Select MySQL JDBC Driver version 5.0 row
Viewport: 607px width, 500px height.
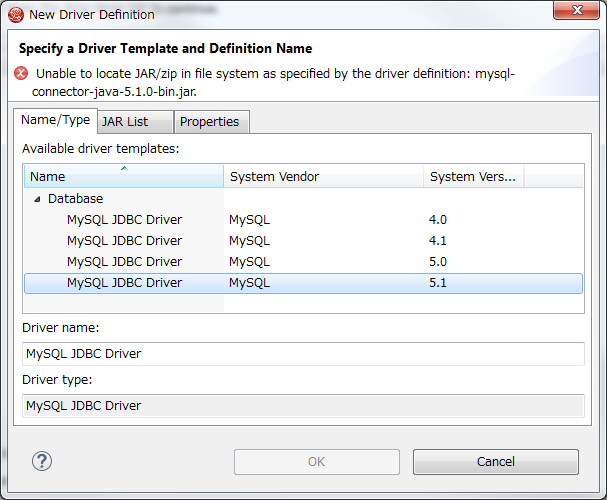point(303,262)
